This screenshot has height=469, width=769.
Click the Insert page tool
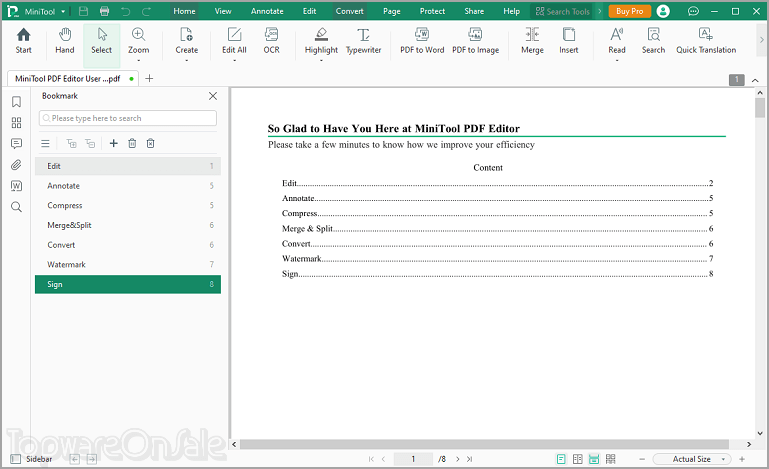[x=568, y=41]
